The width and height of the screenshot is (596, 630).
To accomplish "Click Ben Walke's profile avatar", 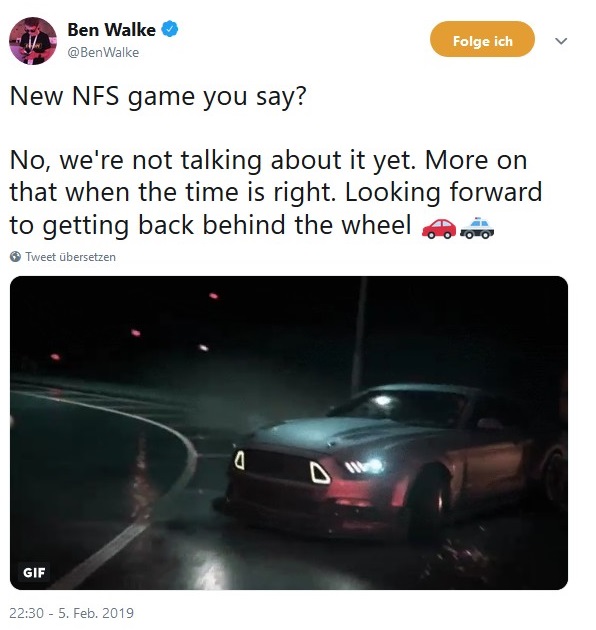I will coord(33,41).
